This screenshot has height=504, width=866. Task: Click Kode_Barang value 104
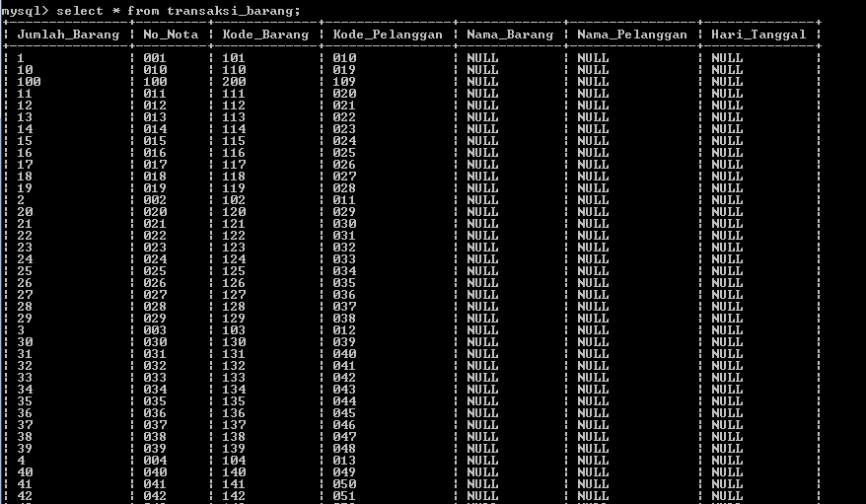tap(234, 461)
